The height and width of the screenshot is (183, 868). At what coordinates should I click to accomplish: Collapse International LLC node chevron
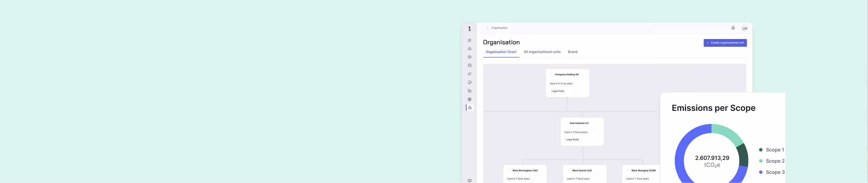click(566, 123)
